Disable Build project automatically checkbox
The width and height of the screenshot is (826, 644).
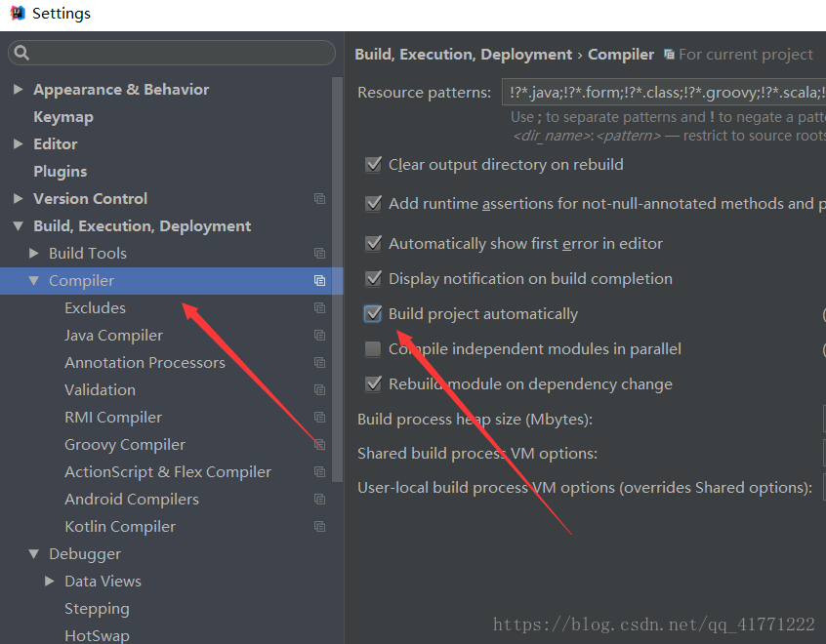[373, 314]
